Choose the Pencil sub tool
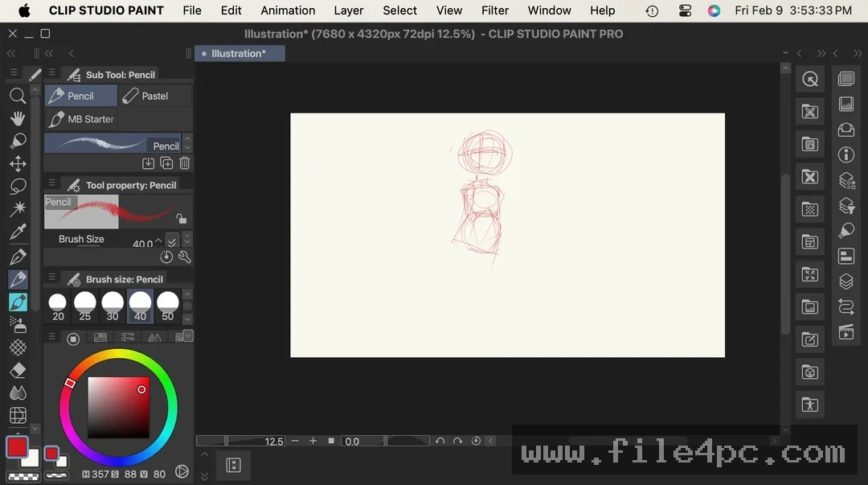Viewport: 868px width, 485px height. click(81, 96)
